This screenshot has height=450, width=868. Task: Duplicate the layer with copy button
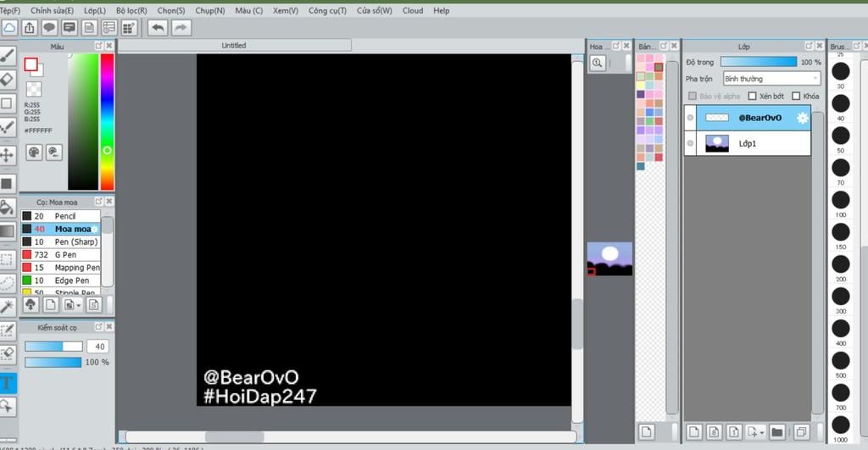click(x=802, y=431)
